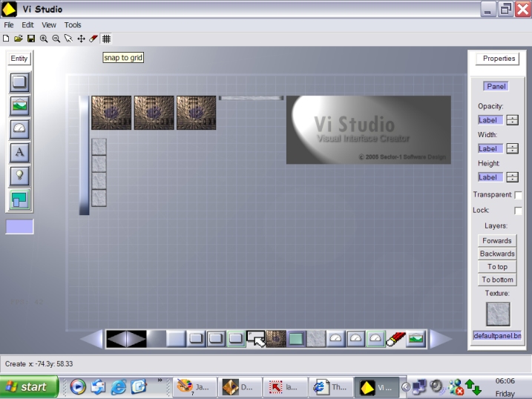The height and width of the screenshot is (399, 532).
Task: Select the Vi Studio splash image on canvas
Action: click(369, 130)
